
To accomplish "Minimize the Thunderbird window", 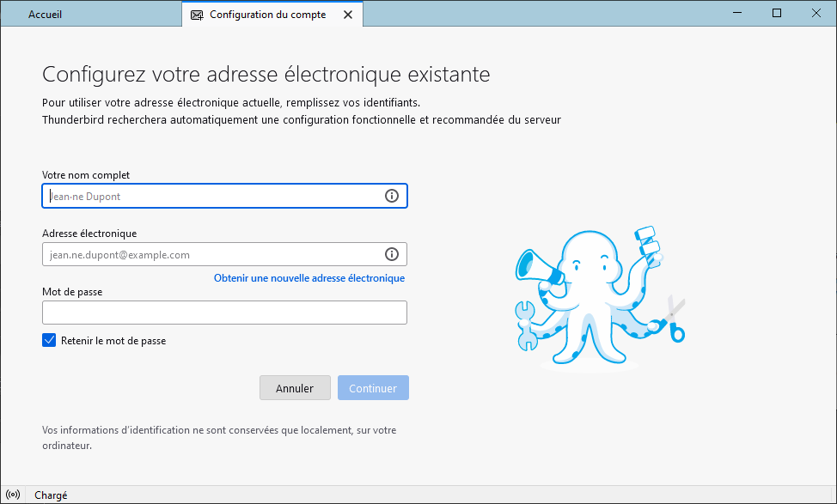I will tap(737, 14).
